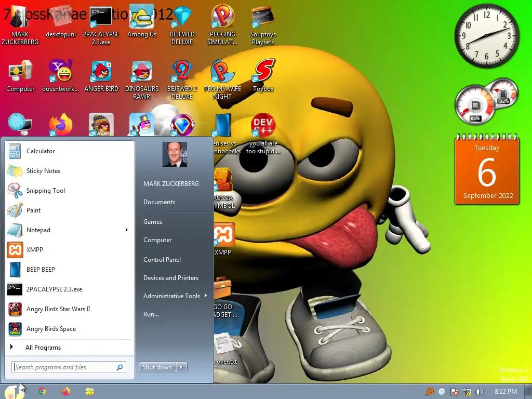
Task: Expand All Programs in the Start menu
Action: (x=70, y=348)
